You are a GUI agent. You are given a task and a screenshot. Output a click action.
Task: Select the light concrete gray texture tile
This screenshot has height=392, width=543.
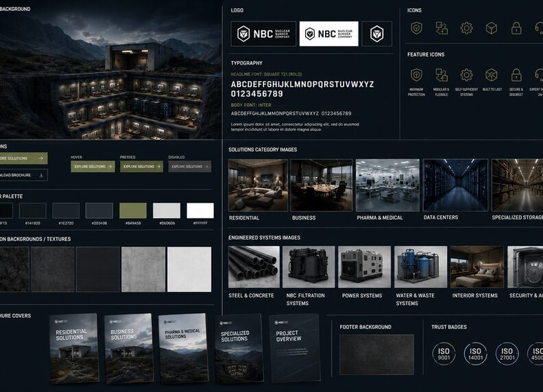tap(143, 269)
